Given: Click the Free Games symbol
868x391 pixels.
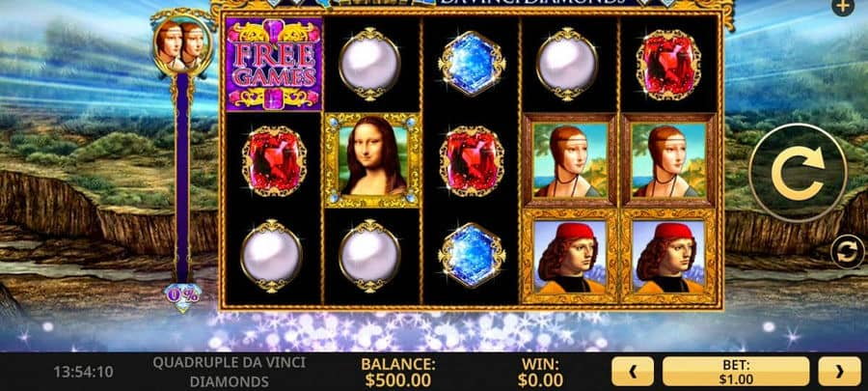Looking at the screenshot, I should pos(274,64).
